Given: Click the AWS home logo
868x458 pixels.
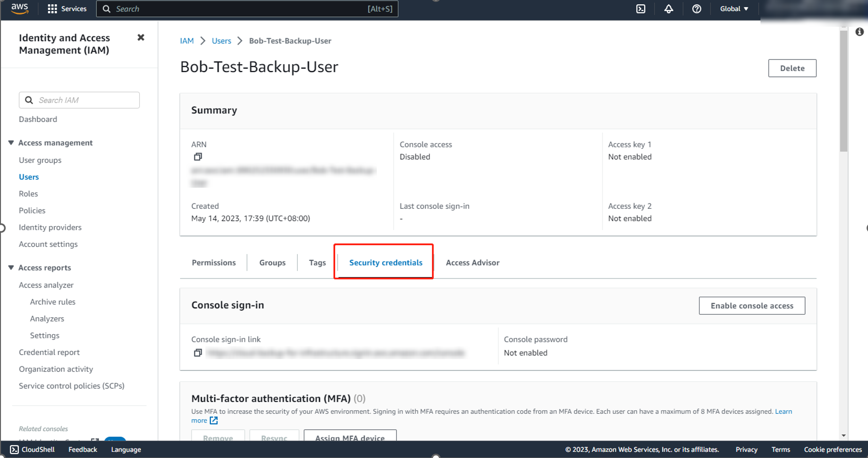Looking at the screenshot, I should (19, 8).
